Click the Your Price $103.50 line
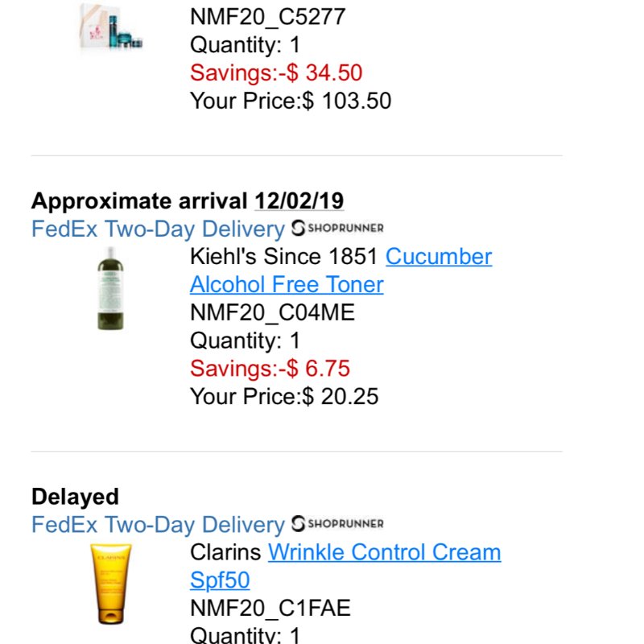Screen dimensions: 644x644 point(291,101)
